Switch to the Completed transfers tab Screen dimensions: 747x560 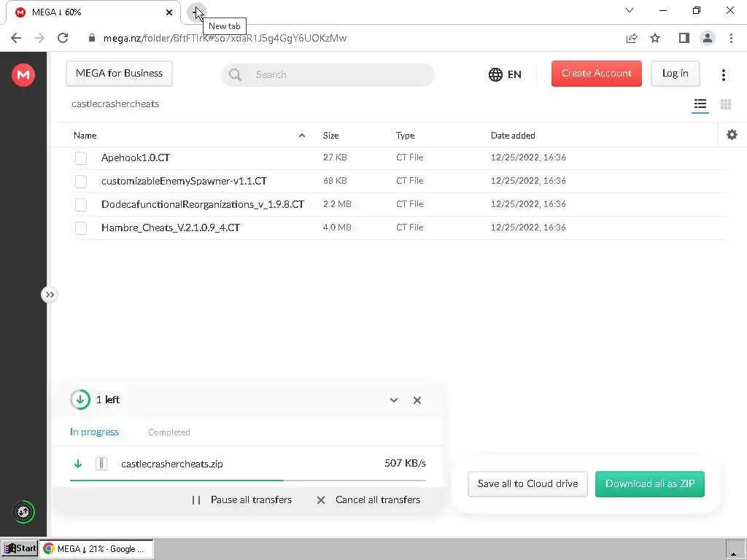(x=169, y=432)
